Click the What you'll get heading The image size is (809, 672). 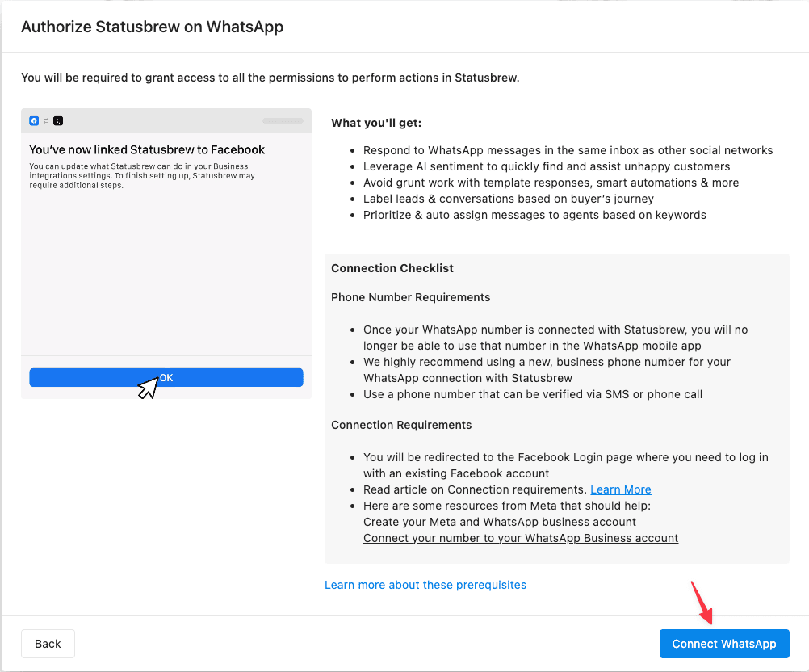point(376,124)
